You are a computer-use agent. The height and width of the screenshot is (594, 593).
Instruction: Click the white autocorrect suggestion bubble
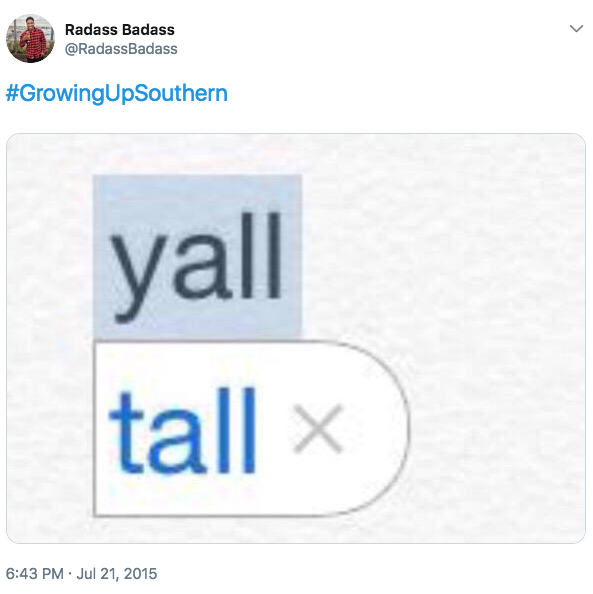[251, 429]
